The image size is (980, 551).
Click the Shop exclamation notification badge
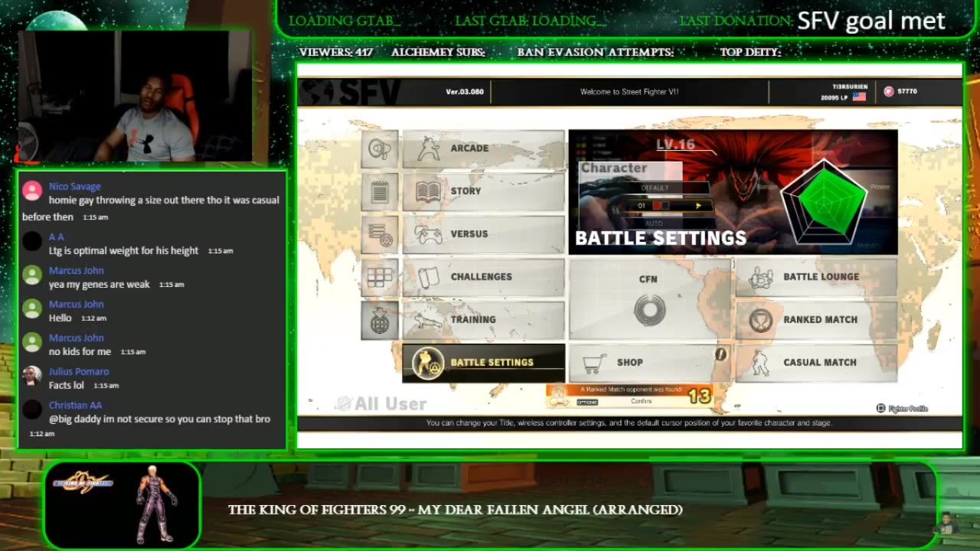[x=720, y=354]
